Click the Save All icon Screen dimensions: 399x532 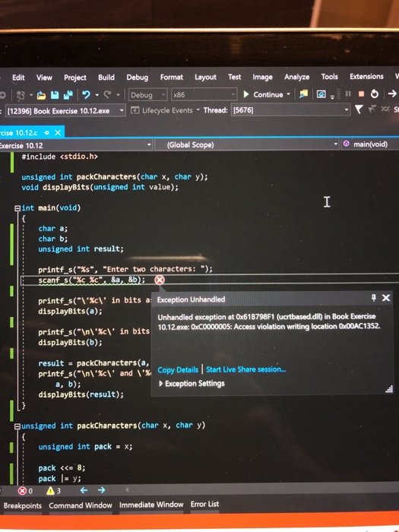tap(68, 95)
